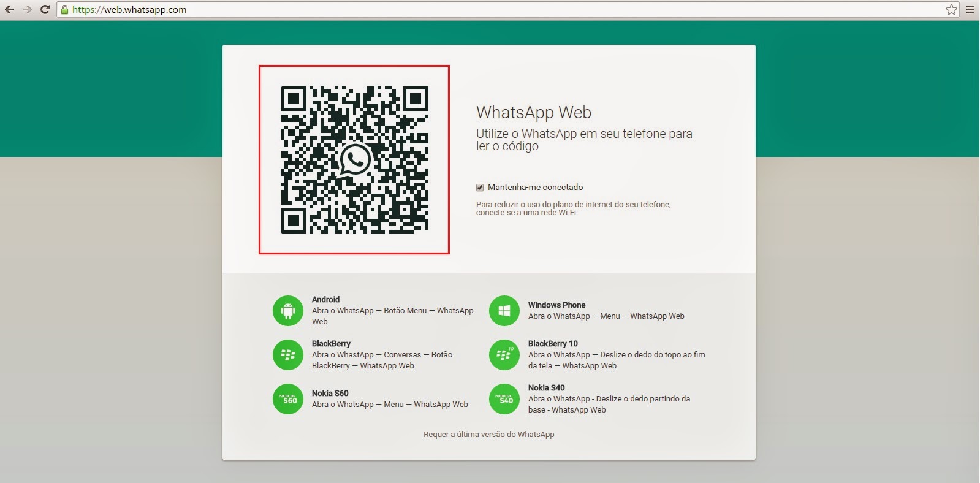
Task: Click the QR code image
Action: [x=354, y=159]
